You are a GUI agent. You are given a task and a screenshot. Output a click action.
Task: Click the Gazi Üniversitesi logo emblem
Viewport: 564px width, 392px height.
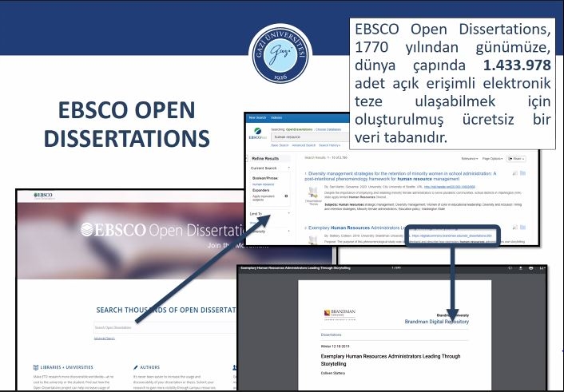(280, 54)
